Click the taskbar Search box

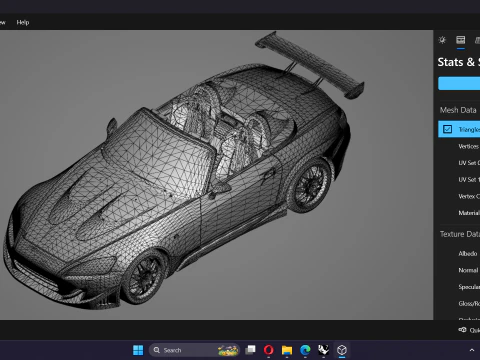[194, 350]
